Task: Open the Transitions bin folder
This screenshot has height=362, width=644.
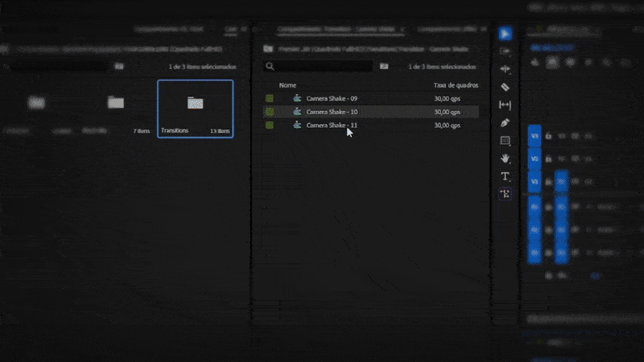Action: point(195,108)
